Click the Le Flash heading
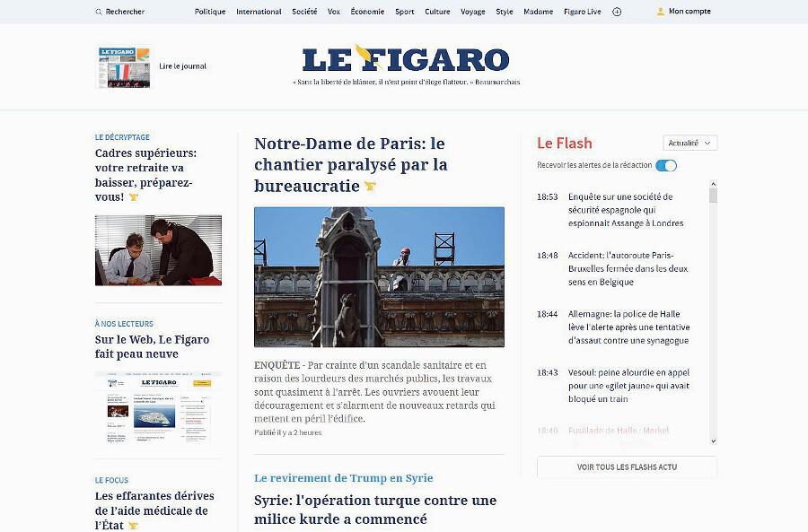This screenshot has width=808, height=532. click(x=565, y=144)
